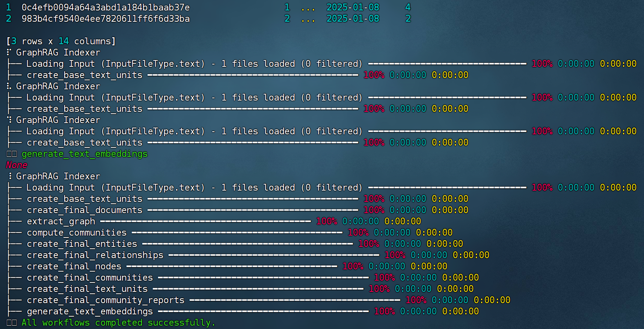The image size is (644, 329).
Task: Click the white generate_text_embeddings tree row label
Action: [x=90, y=312]
